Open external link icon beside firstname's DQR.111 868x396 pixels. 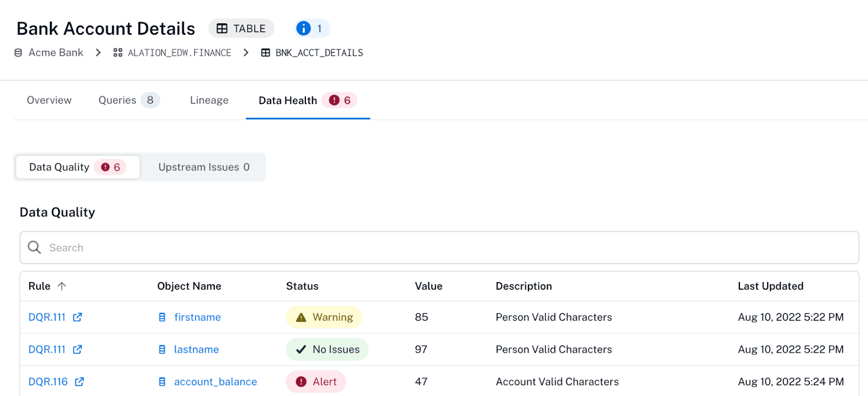point(78,317)
